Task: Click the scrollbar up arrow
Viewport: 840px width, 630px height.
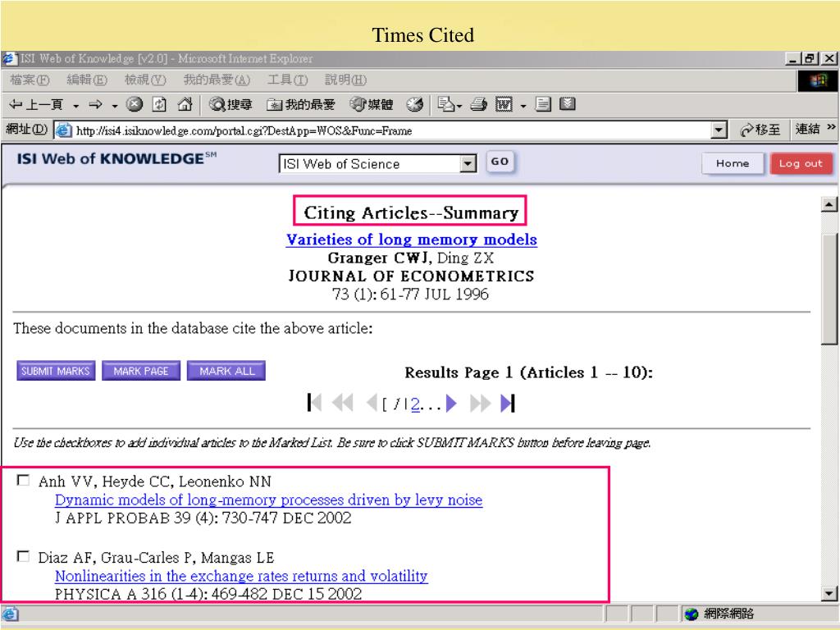Action: coord(829,204)
